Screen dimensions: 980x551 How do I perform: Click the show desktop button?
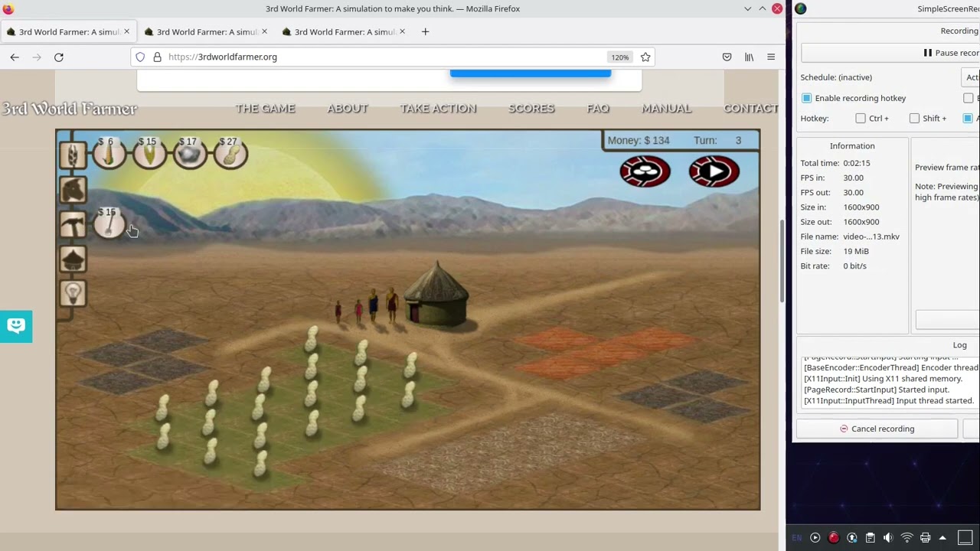click(x=965, y=538)
